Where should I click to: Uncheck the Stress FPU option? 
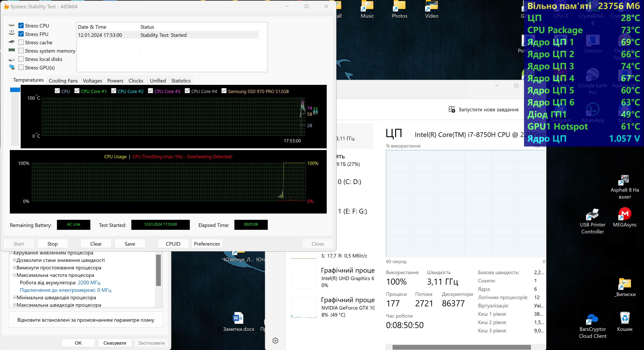[21, 34]
